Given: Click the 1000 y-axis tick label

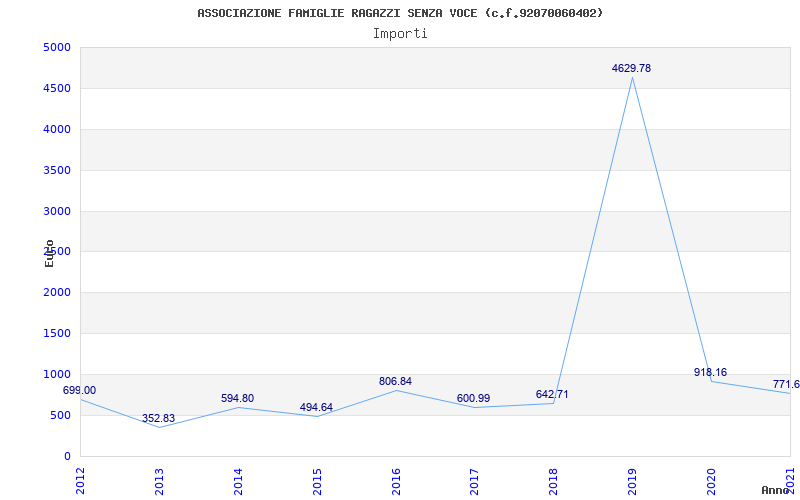Looking at the screenshot, I should (x=57, y=374).
